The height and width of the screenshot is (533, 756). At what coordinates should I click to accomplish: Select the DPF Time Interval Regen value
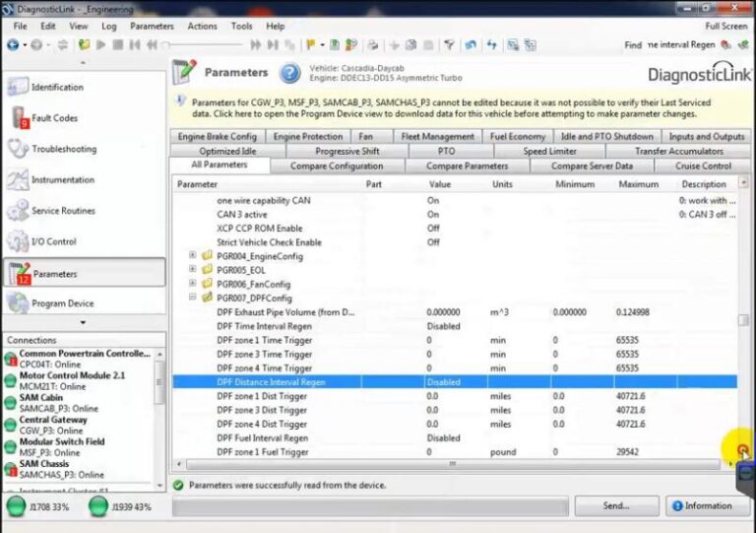pyautogui.click(x=444, y=326)
